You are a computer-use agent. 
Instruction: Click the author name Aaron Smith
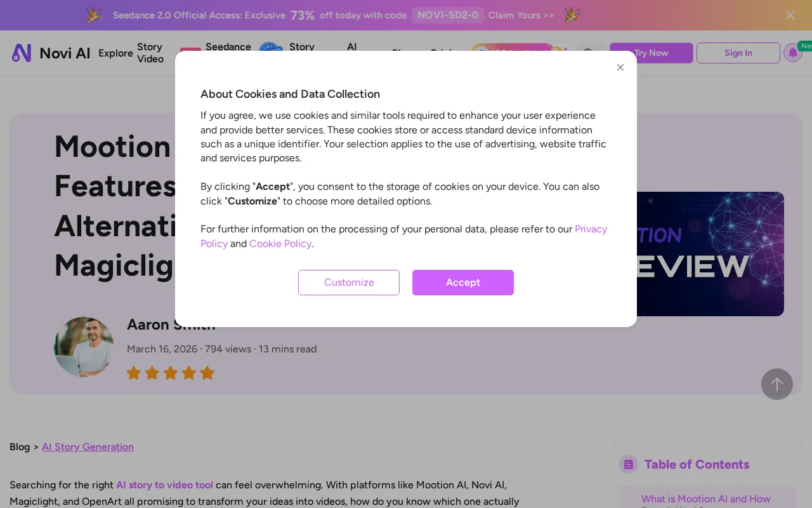[171, 324]
